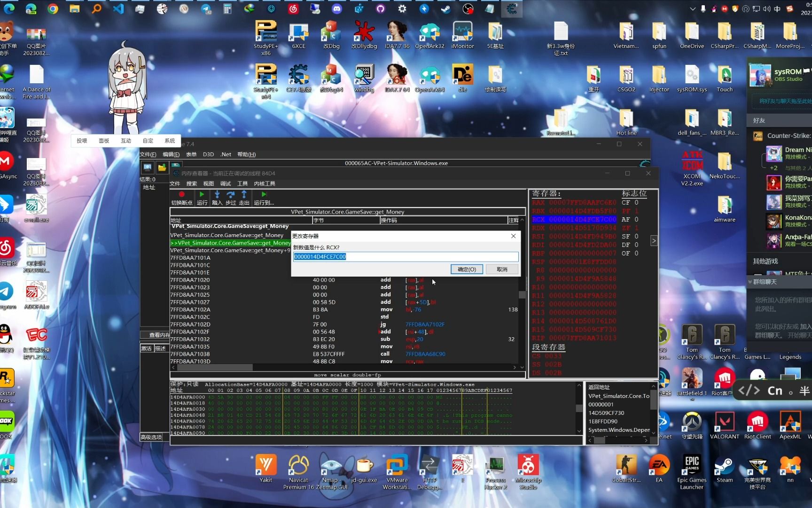The width and height of the screenshot is (812, 508).
Task: Click the 字节 column header in disassembler
Action: pyautogui.click(x=346, y=220)
